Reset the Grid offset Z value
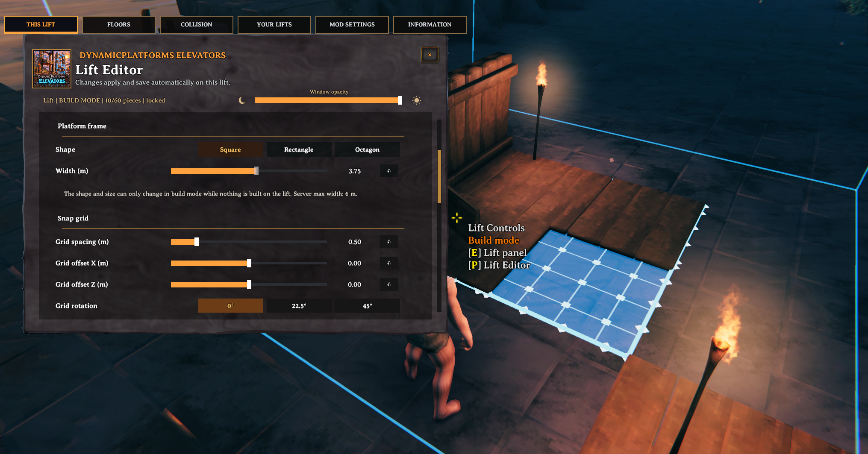Viewport: 868px width, 454px height. (389, 284)
